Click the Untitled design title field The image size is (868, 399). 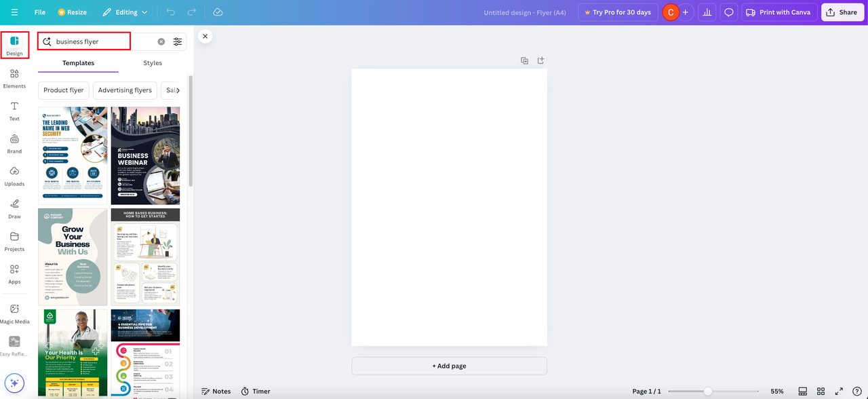click(x=525, y=12)
